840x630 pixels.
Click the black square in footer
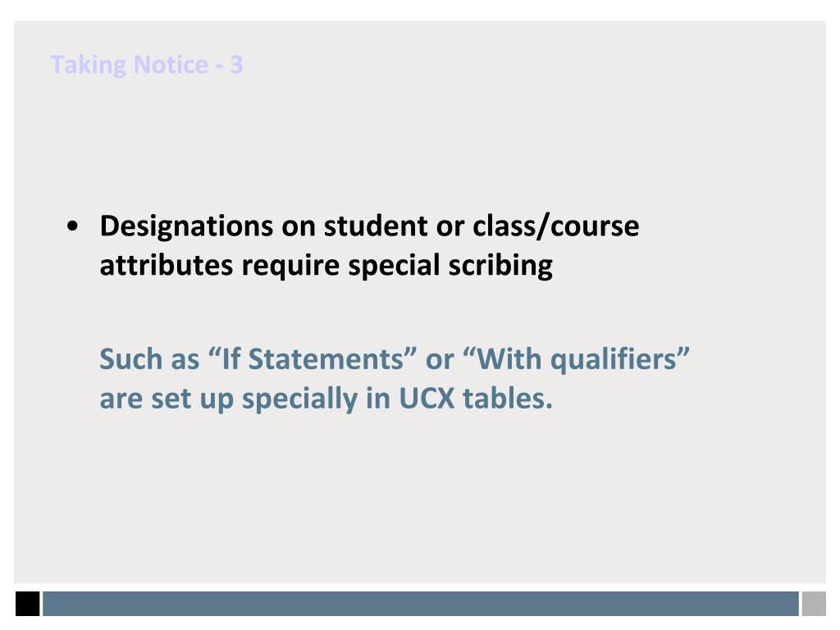(27, 604)
